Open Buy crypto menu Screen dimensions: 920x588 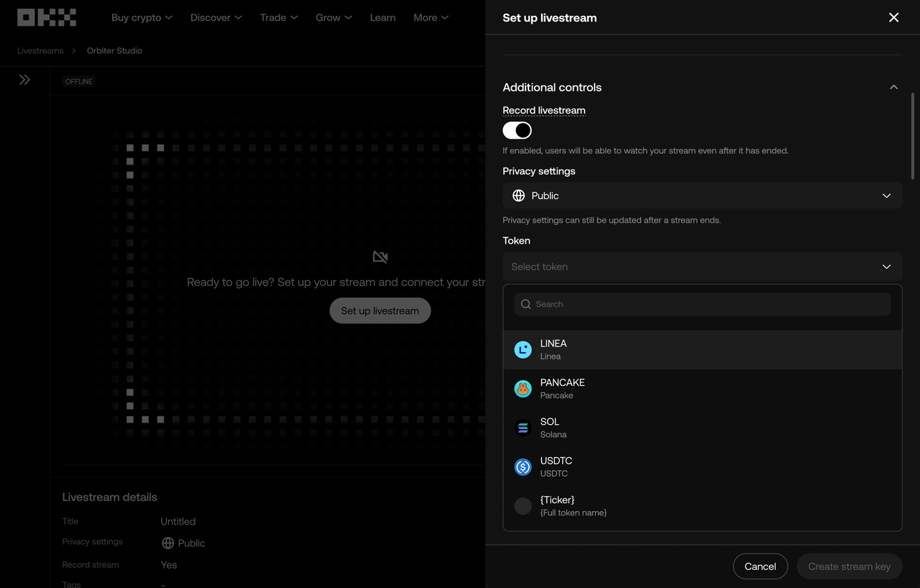pos(142,17)
